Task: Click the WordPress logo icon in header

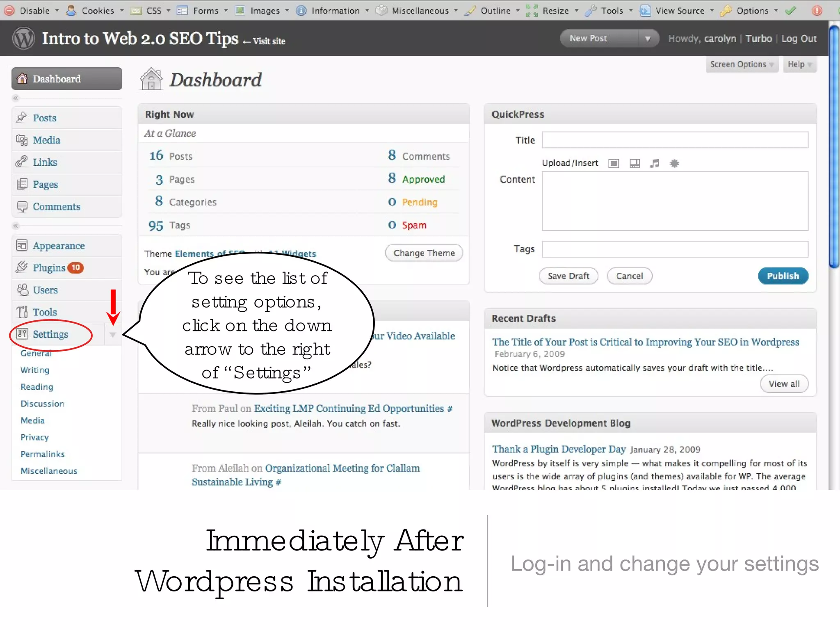Action: click(23, 38)
